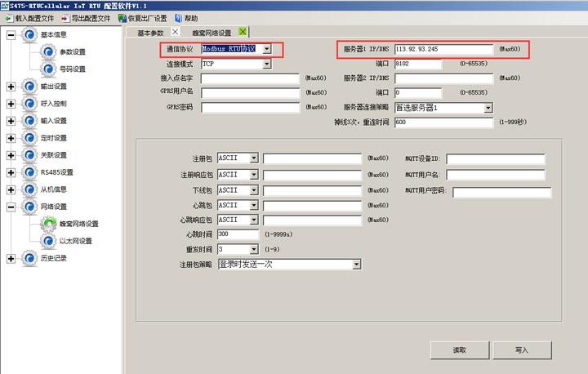Click the 恢复出厂设置 toolbar icon
This screenshot has height=374, width=588.
click(122, 18)
